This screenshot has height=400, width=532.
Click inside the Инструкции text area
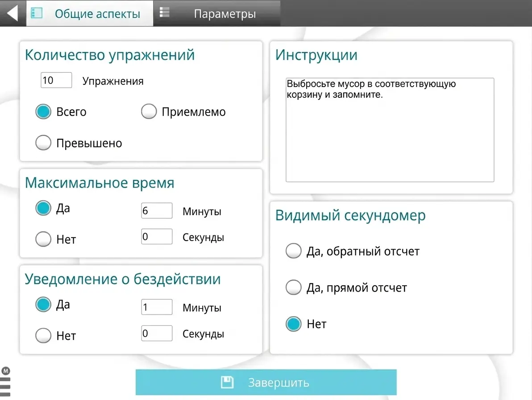coord(390,130)
